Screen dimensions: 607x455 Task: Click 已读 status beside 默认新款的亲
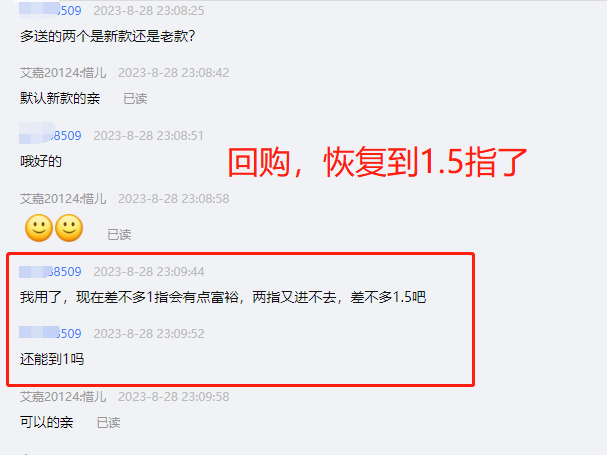point(135,99)
